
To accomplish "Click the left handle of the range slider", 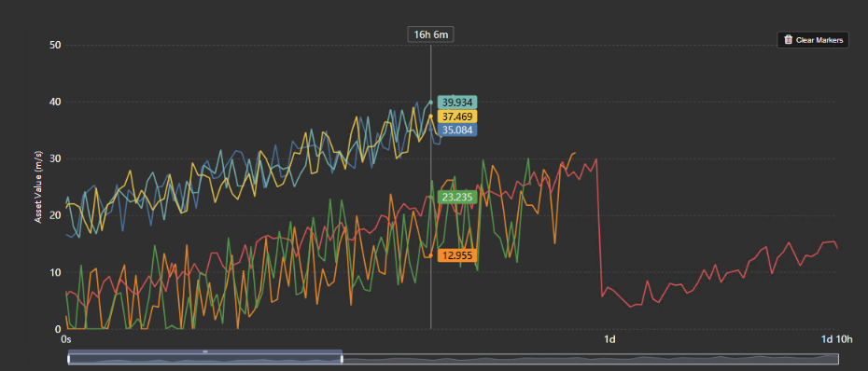I will click(69, 359).
